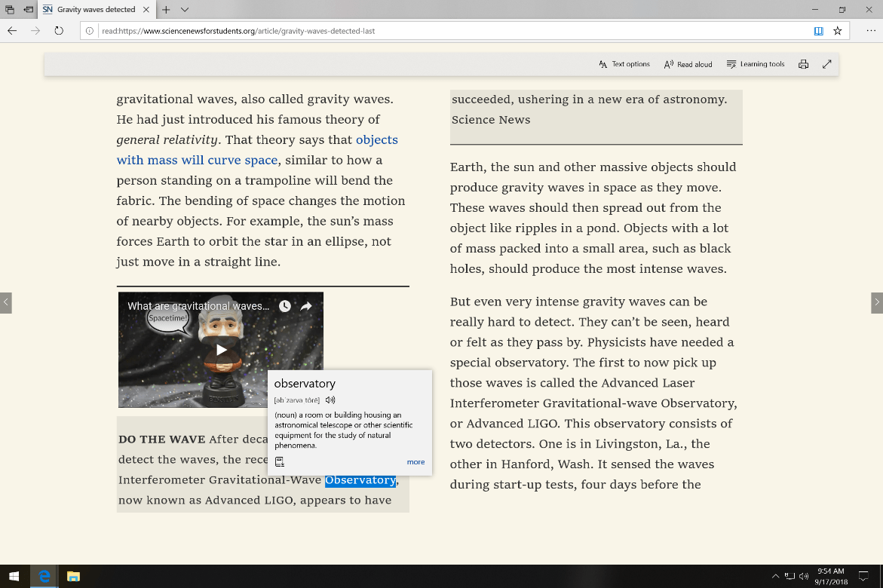
Task: Open File Explorer from the taskbar
Action: (73, 577)
